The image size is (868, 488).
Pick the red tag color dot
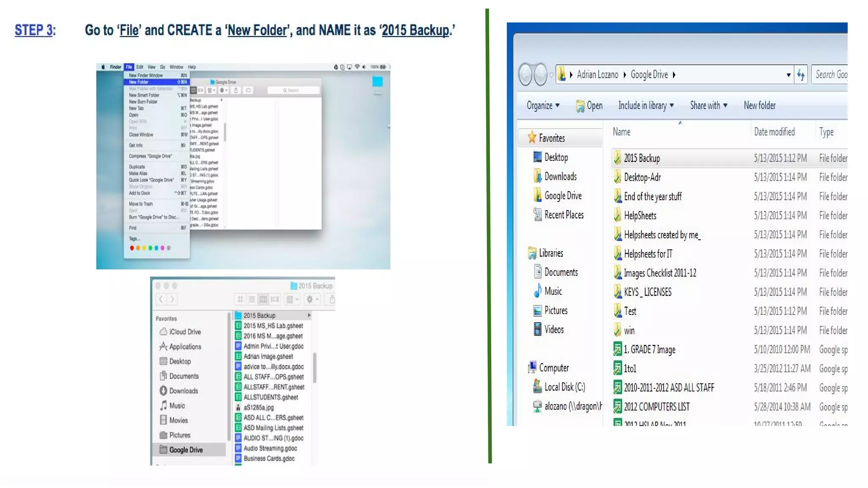click(132, 248)
